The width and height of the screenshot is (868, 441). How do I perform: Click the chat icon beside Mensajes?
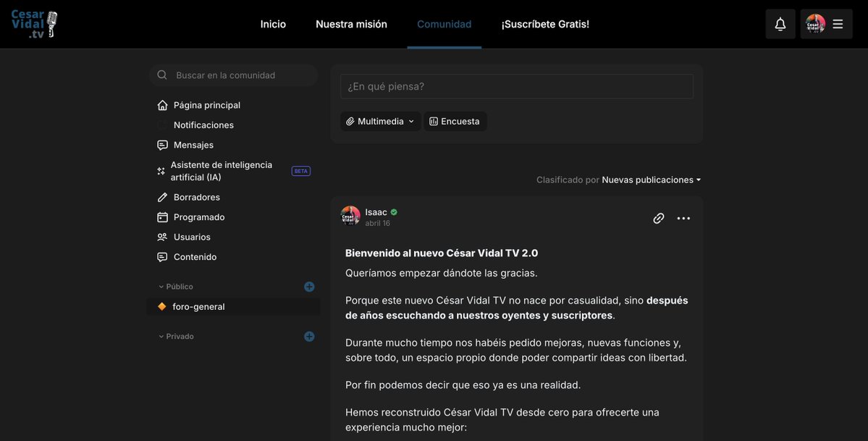pos(162,145)
